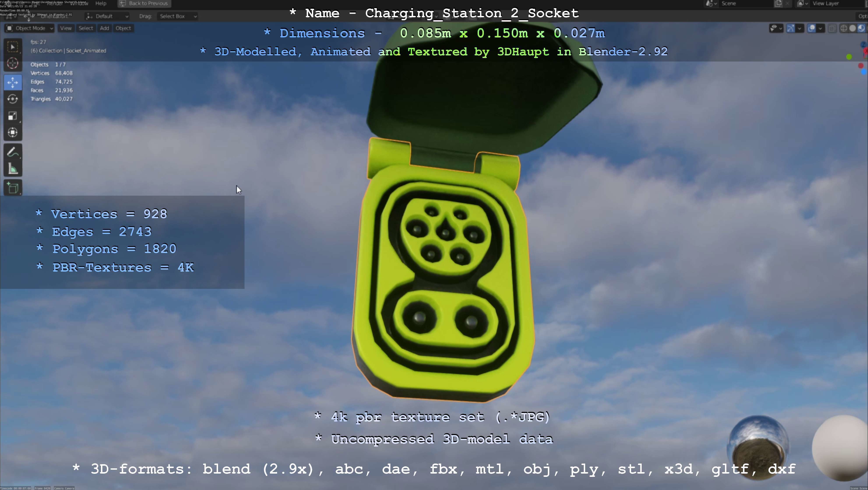Click the delete scene X icon
The height and width of the screenshot is (490, 868).
(787, 3)
